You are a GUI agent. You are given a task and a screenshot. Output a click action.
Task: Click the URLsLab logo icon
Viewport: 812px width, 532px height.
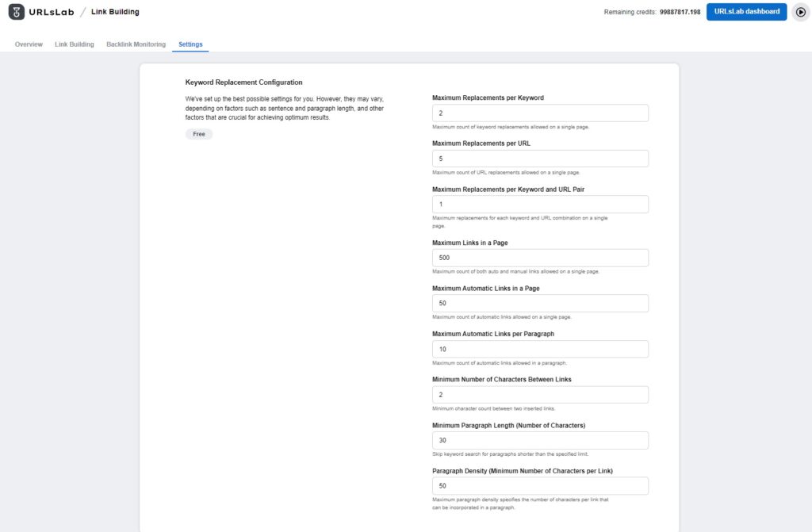click(17, 12)
